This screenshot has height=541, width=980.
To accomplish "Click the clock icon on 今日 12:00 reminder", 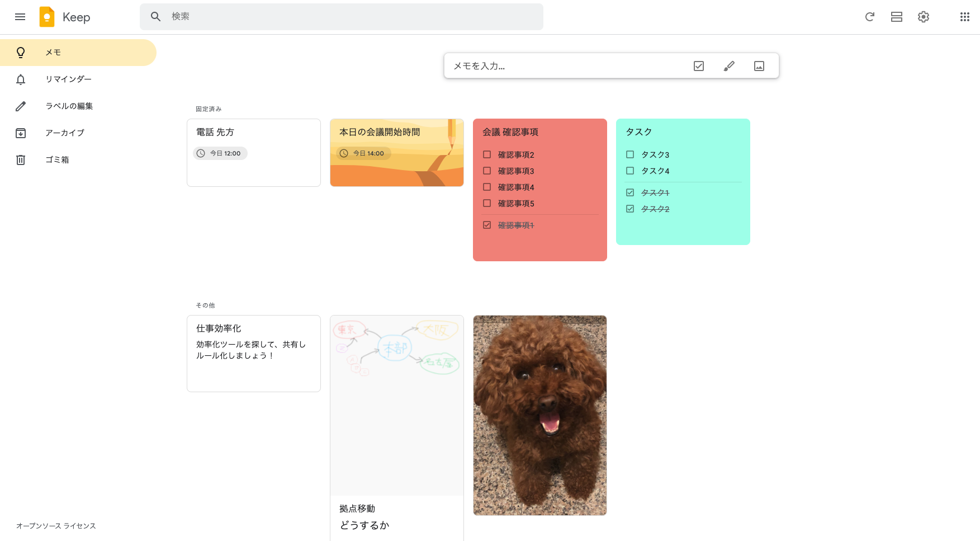I will click(x=201, y=153).
